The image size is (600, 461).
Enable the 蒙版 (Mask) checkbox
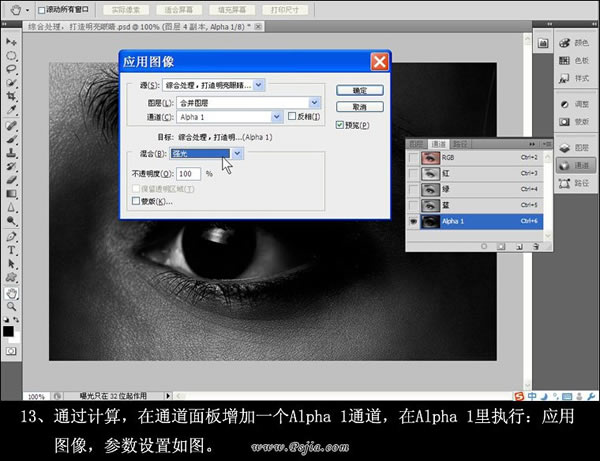click(136, 201)
